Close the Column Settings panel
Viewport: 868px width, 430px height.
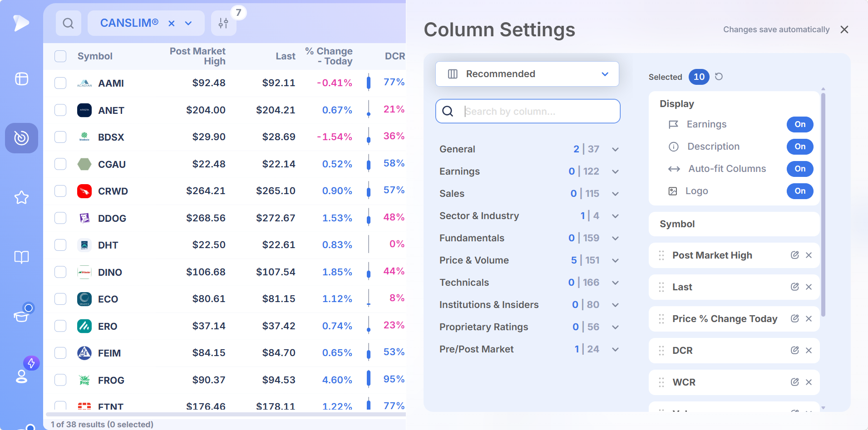pyautogui.click(x=844, y=29)
